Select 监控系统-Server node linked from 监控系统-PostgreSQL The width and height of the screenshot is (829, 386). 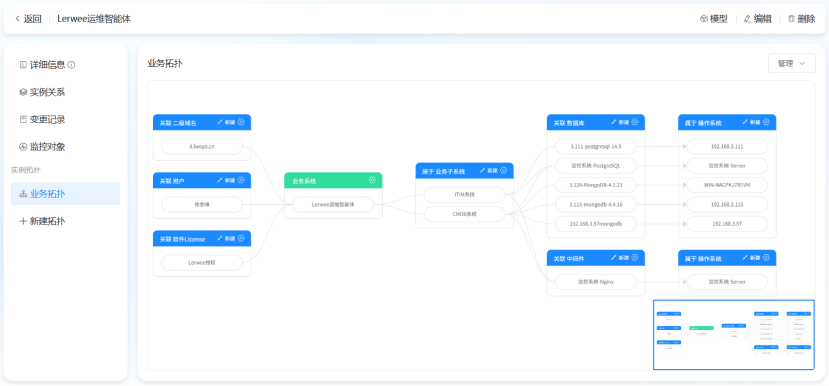[x=727, y=166]
